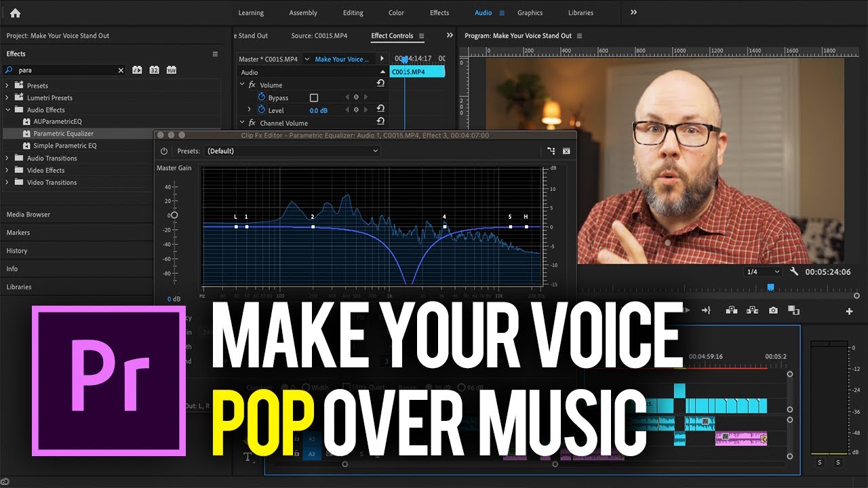Expand the Presets folder
The height and width of the screenshot is (488, 868).
(x=7, y=86)
